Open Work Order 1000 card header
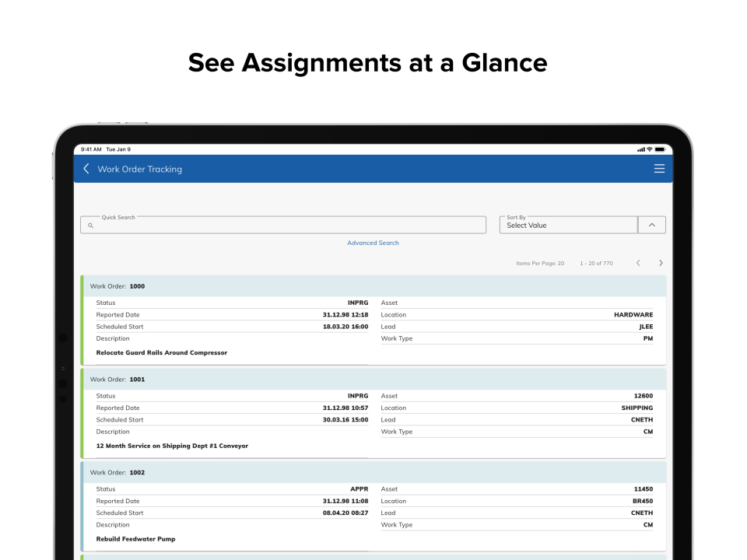 373,286
